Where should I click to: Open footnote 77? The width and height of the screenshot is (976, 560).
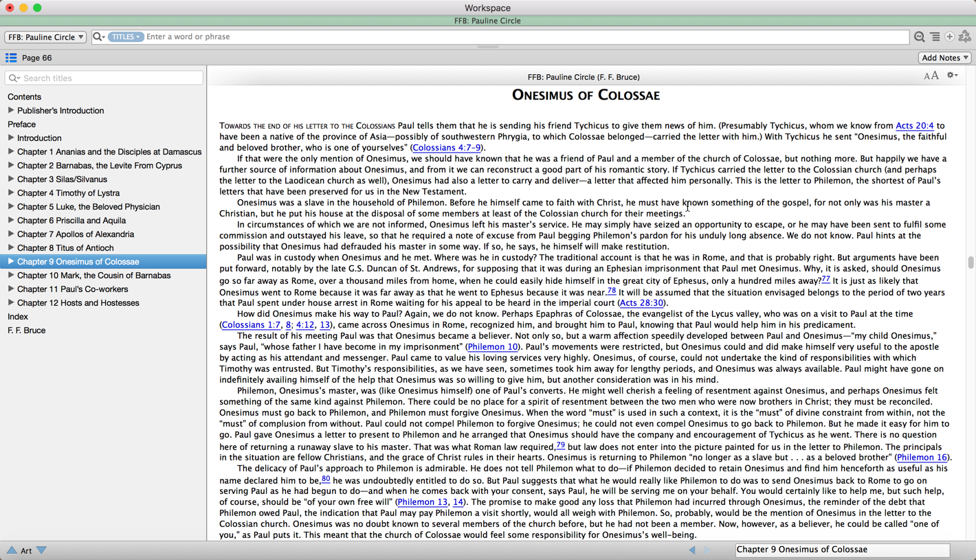click(825, 279)
